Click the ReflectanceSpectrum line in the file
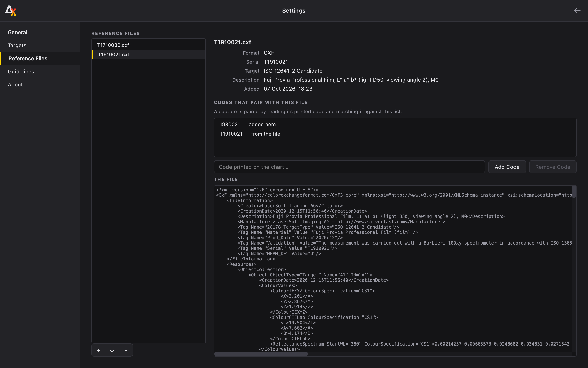 coord(420,344)
